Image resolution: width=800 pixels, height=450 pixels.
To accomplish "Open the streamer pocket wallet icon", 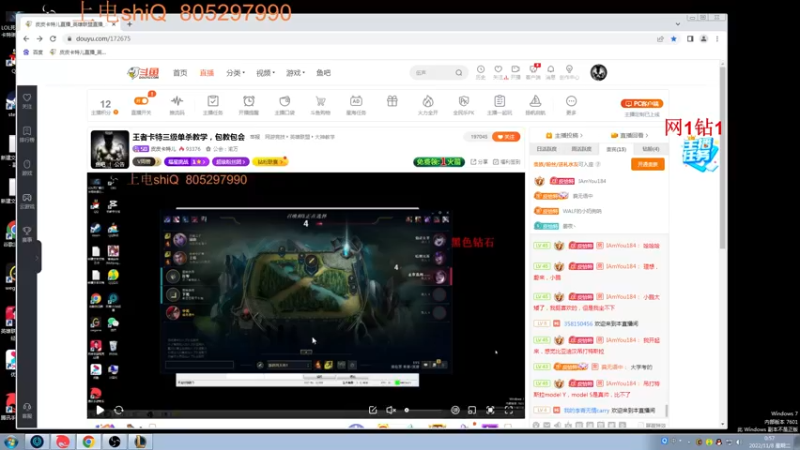I will point(285,105).
